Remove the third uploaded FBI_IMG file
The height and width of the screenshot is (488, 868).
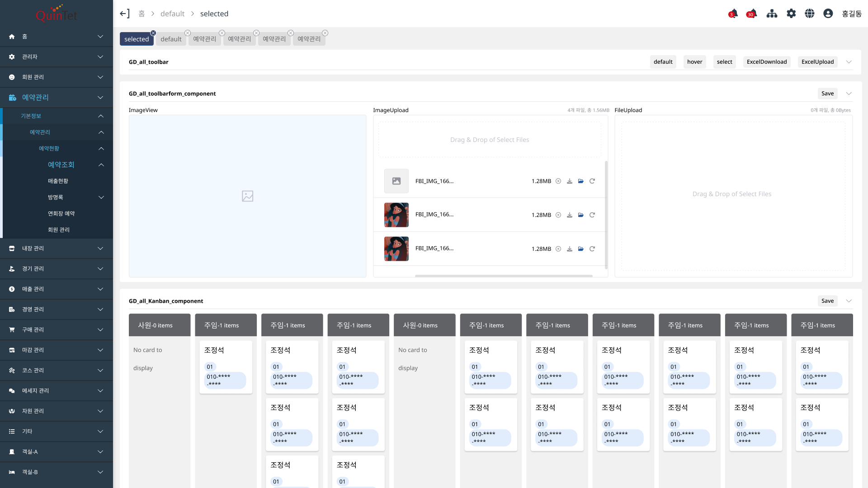(558, 249)
